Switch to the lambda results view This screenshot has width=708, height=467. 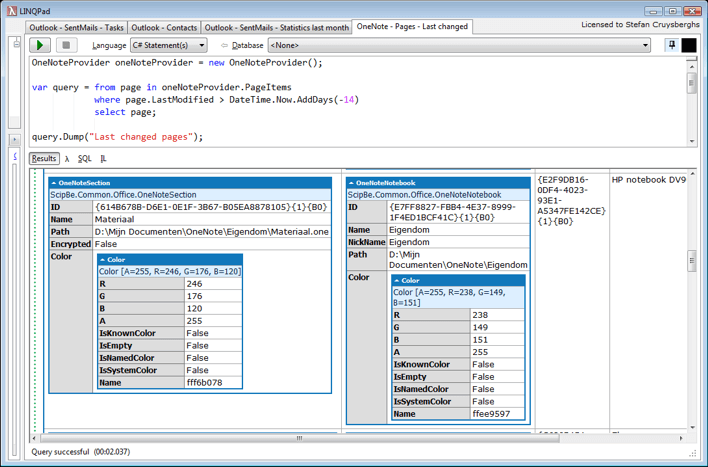(67, 159)
